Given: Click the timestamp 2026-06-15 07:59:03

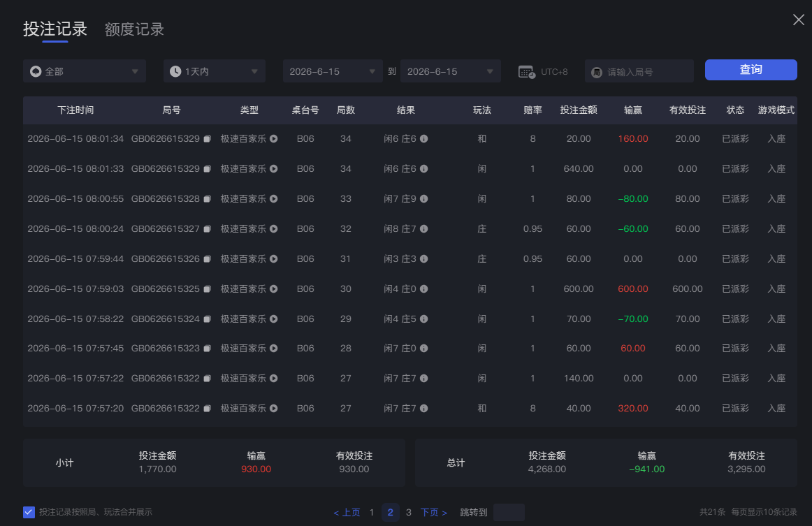Looking at the screenshot, I should pos(75,289).
